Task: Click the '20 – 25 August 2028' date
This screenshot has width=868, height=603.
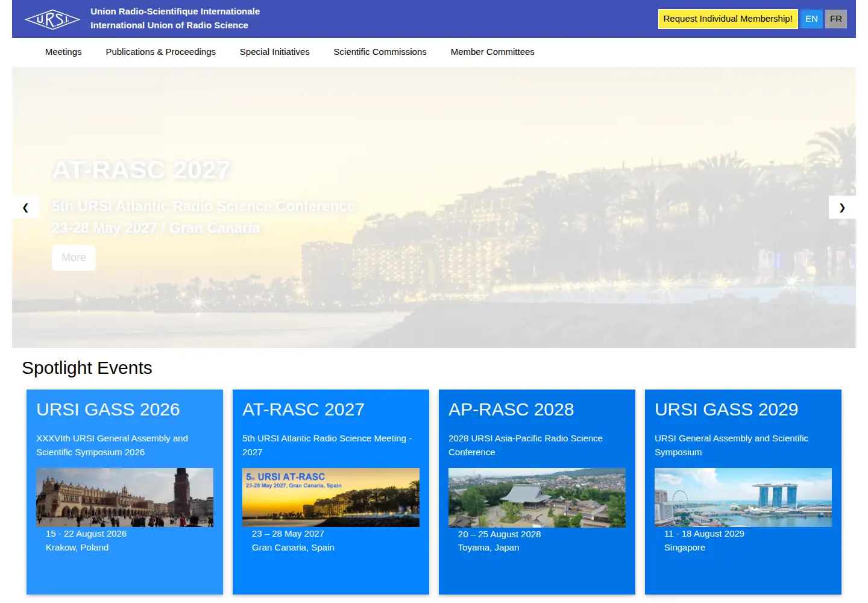Action: pos(499,534)
